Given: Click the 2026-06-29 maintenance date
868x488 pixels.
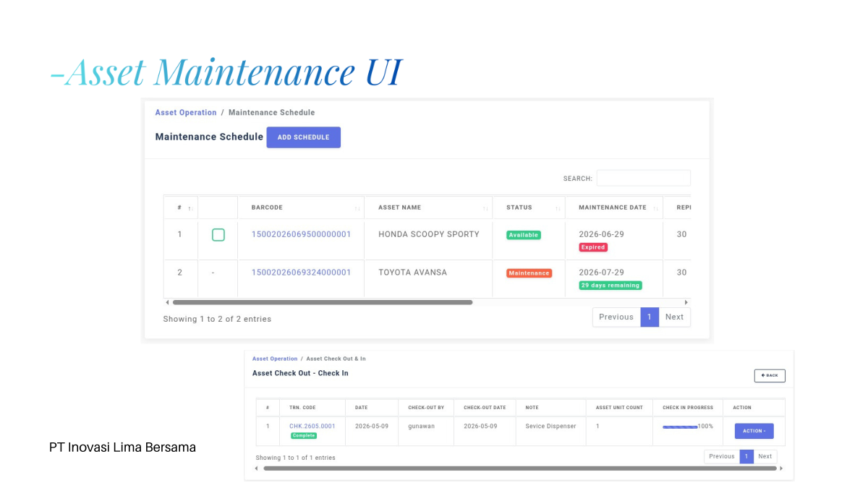Looking at the screenshot, I should click(x=601, y=234).
